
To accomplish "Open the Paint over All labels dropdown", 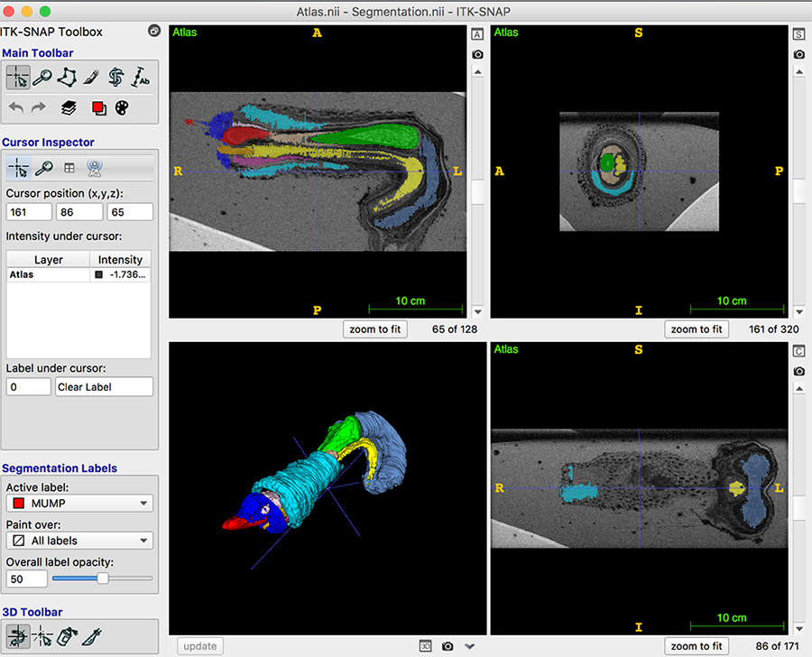I will (79, 541).
